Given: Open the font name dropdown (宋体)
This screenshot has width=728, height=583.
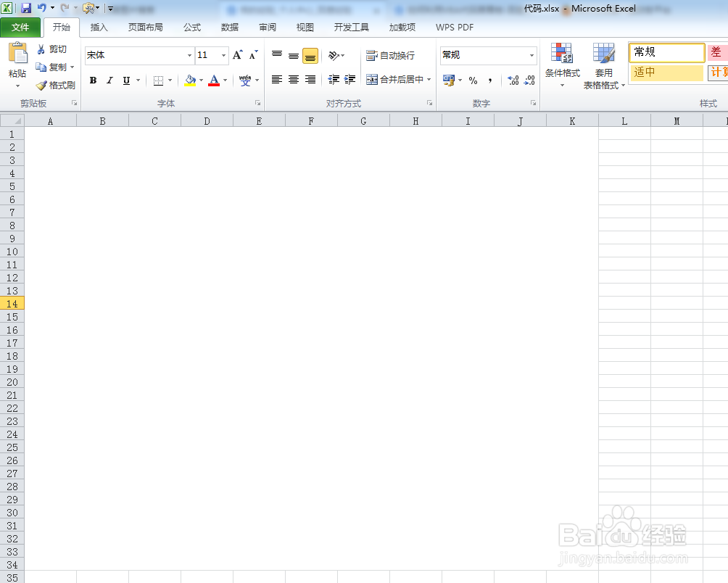Looking at the screenshot, I should pyautogui.click(x=189, y=55).
